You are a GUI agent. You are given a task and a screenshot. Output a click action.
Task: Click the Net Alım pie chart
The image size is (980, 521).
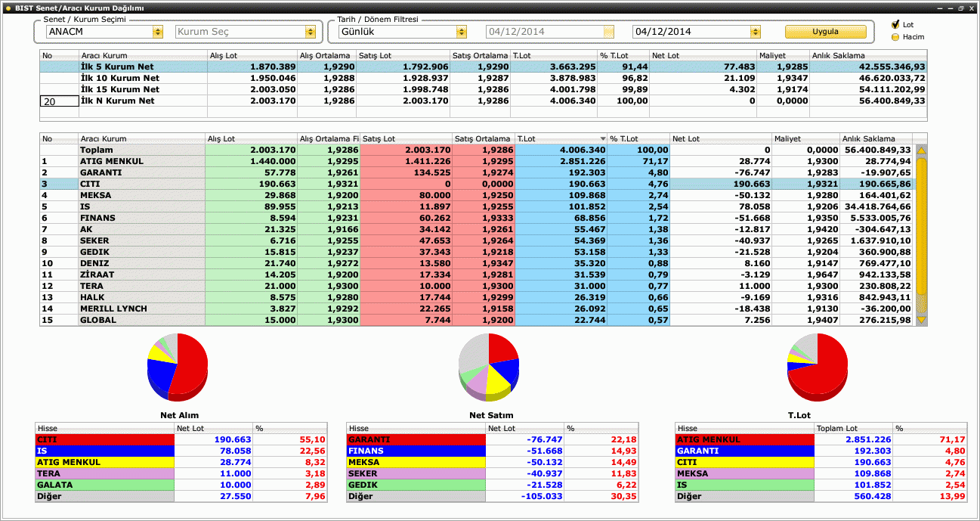178,367
